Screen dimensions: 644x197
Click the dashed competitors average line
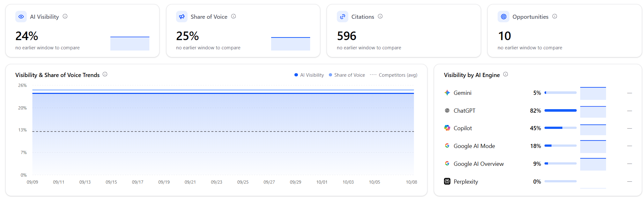click(x=223, y=131)
